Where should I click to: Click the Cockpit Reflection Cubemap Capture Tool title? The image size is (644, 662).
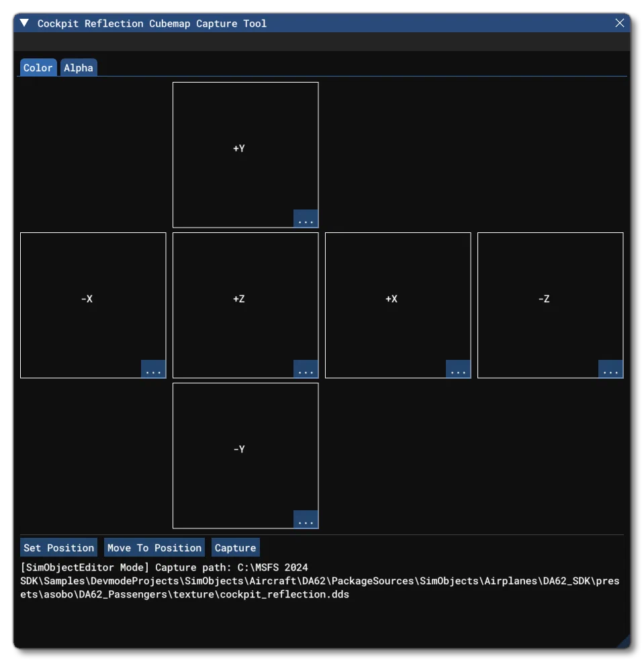coord(152,23)
